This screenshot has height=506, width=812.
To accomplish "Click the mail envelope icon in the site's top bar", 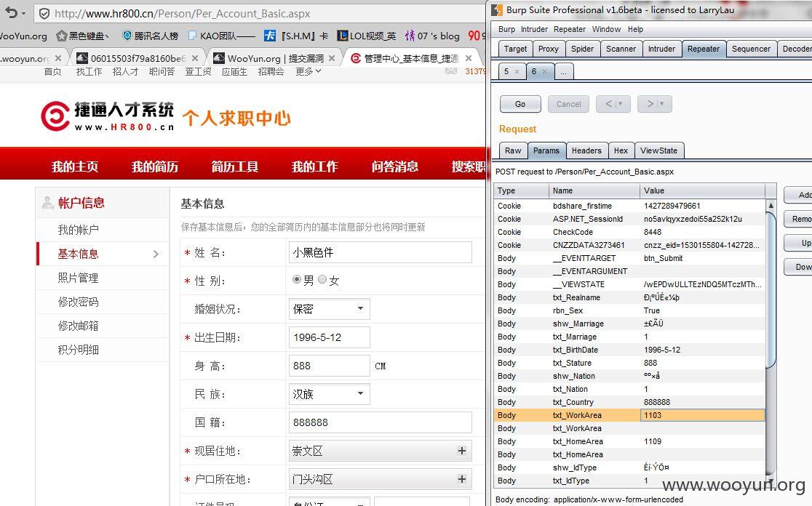I will coord(451,71).
